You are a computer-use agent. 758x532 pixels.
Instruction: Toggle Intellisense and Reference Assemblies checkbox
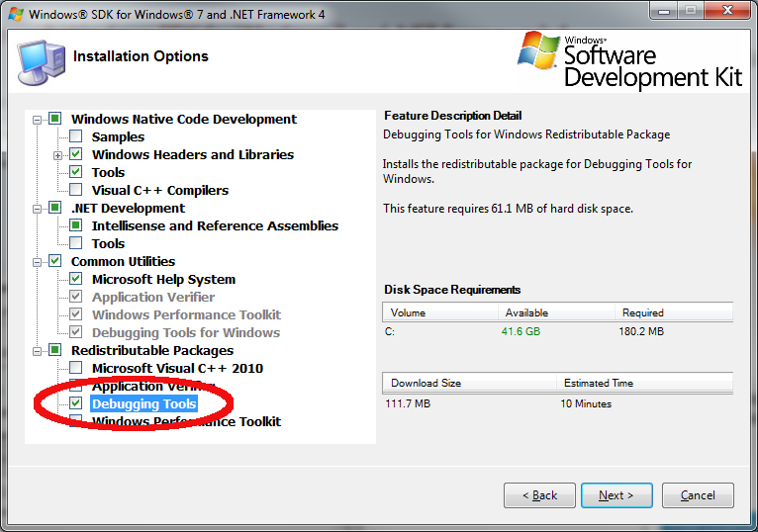tap(76, 226)
